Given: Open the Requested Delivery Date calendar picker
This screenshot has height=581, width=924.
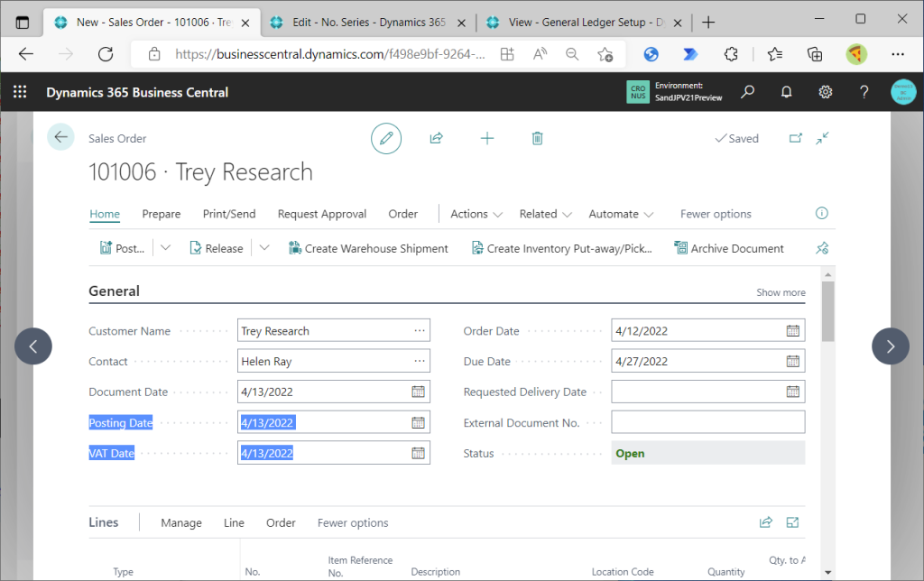Looking at the screenshot, I should click(793, 392).
